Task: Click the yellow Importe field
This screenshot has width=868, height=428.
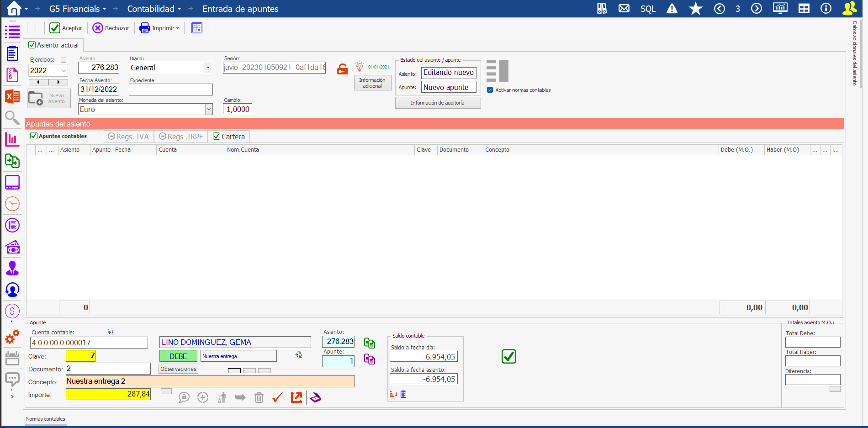Action: pos(108,394)
